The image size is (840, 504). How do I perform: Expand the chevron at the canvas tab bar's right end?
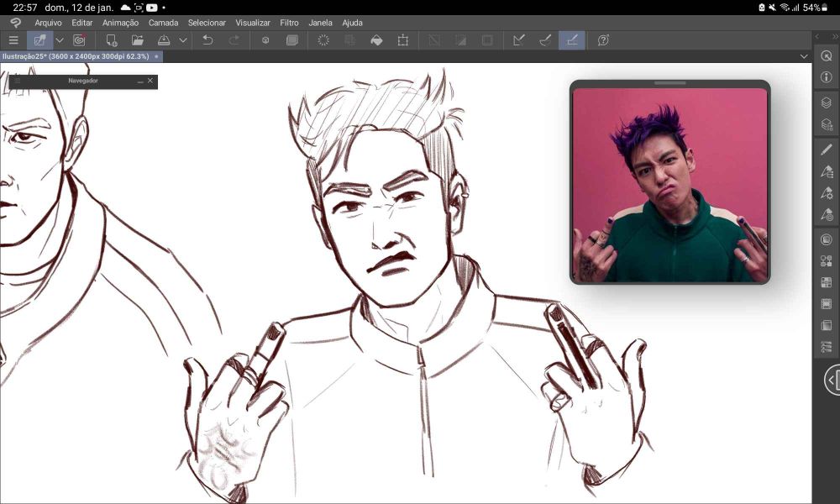[x=803, y=56]
